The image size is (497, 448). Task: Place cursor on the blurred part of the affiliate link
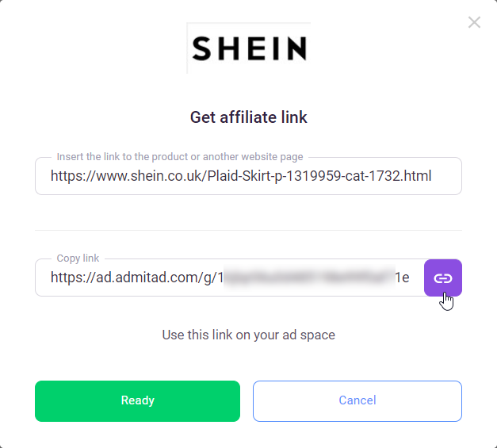309,278
